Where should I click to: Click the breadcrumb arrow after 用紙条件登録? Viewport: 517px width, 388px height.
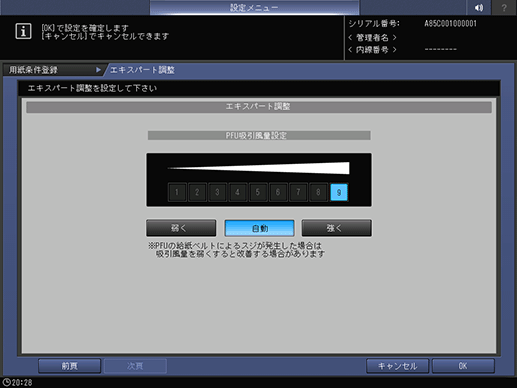(x=98, y=70)
